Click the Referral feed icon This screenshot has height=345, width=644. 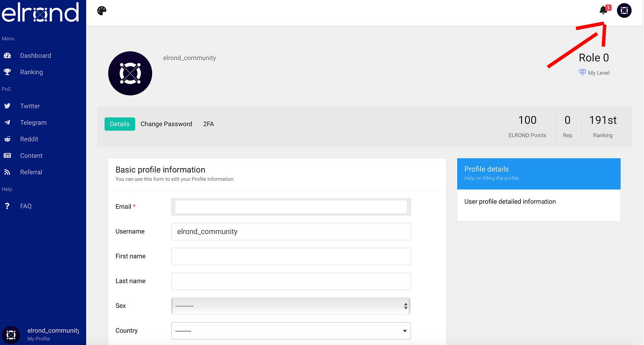(7, 172)
